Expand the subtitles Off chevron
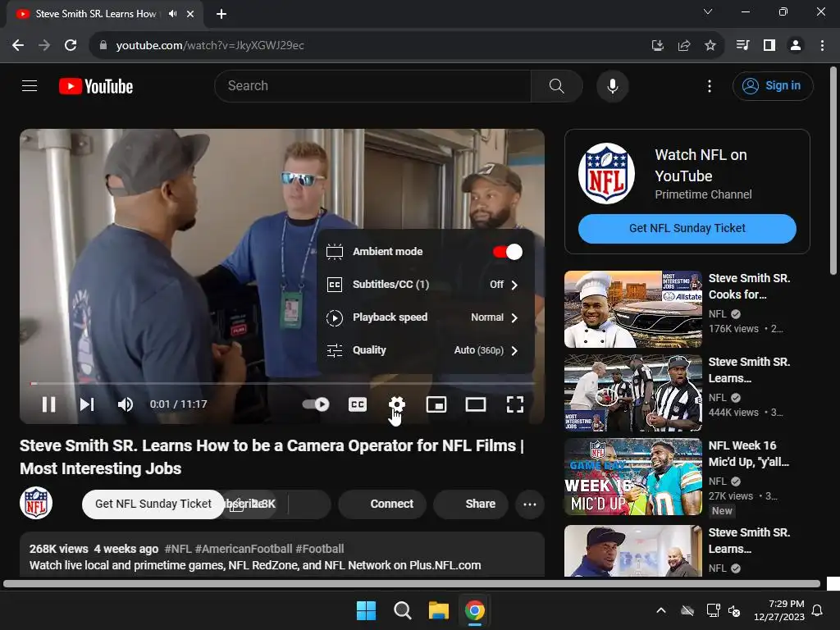 coord(514,285)
